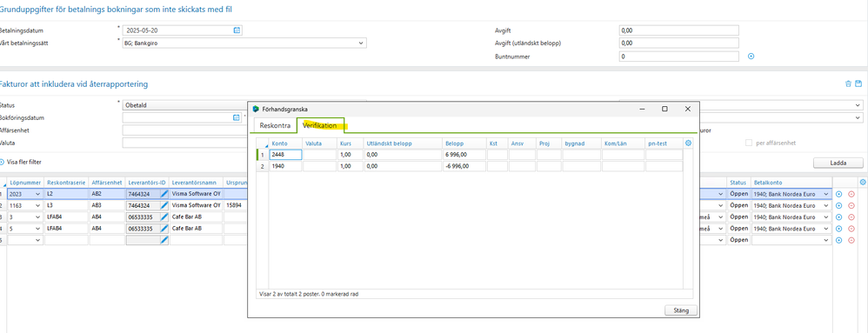The height and width of the screenshot is (333, 868).
Task: Click pencil icon in Löpnummer 5 row
Action: 164,229
